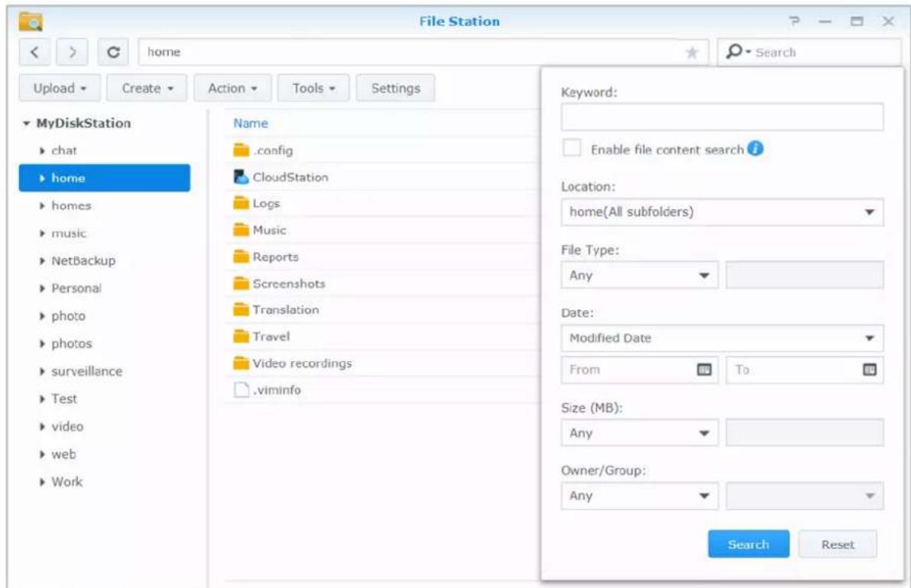Click the favorite star in path bar
The height and width of the screenshot is (588, 911).
tap(692, 53)
